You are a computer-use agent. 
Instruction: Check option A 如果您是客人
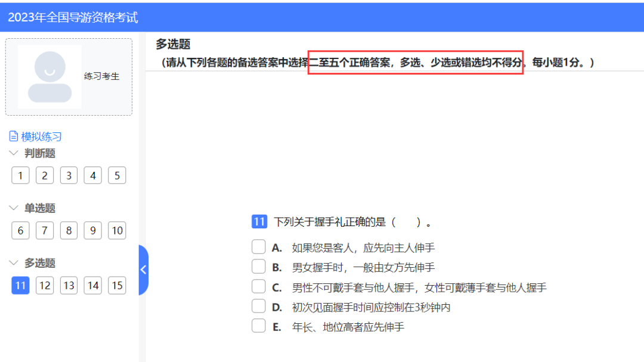point(258,247)
